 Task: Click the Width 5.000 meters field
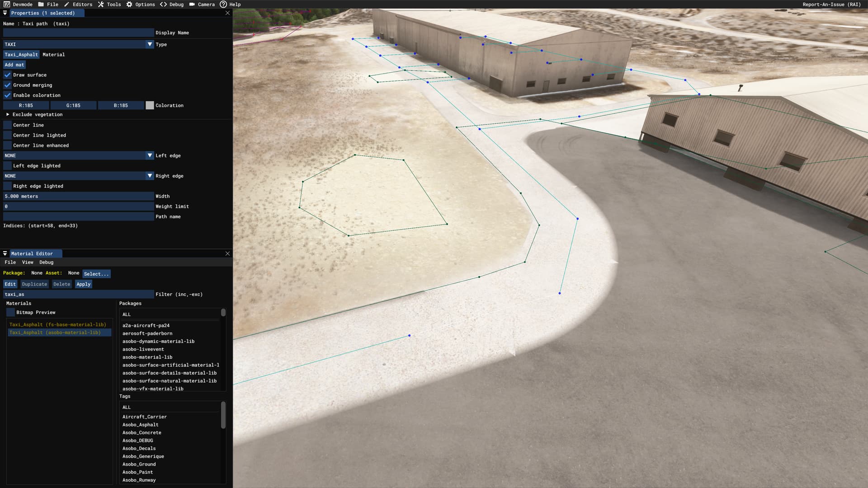coord(79,196)
